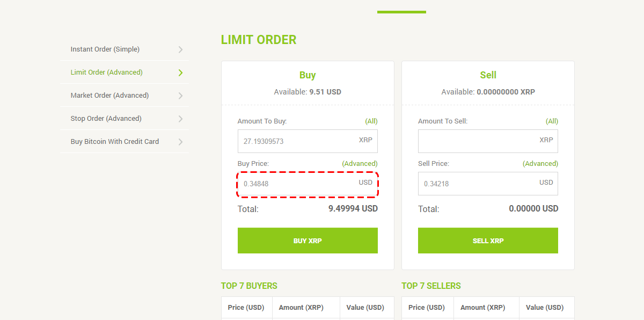Open (Advanced) options for Buy Price
Image resolution: width=644 pixels, height=320 pixels.
point(360,164)
